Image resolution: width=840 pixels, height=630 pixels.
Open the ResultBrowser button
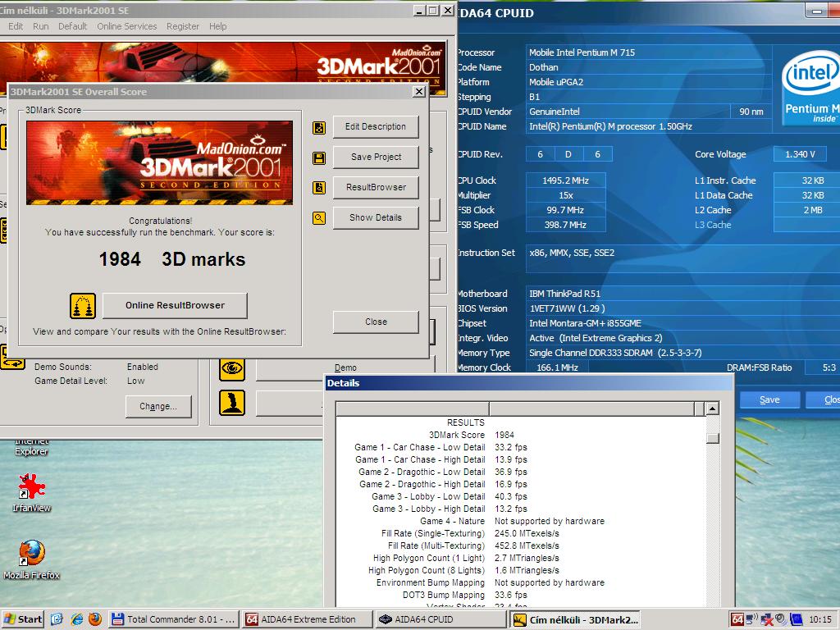pos(376,188)
